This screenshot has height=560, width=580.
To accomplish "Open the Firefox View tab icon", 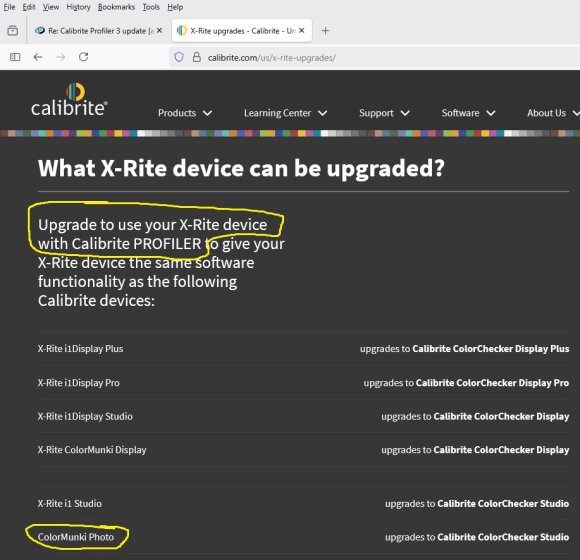I will pyautogui.click(x=13, y=30).
